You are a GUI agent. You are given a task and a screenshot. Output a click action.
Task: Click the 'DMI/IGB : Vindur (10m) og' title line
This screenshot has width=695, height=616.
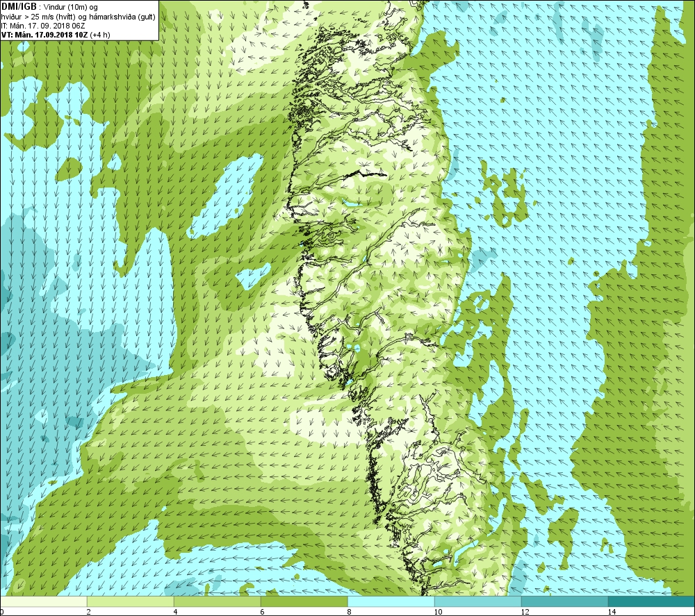[x=49, y=7]
